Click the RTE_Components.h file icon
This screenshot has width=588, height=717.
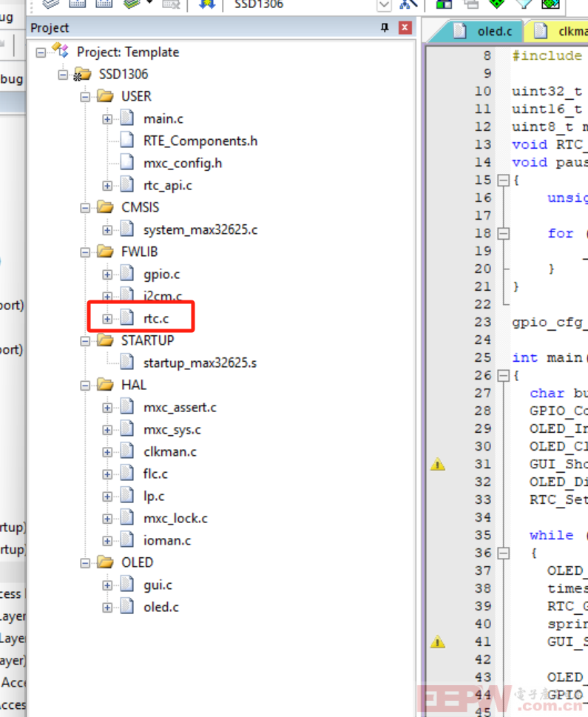[x=127, y=140]
